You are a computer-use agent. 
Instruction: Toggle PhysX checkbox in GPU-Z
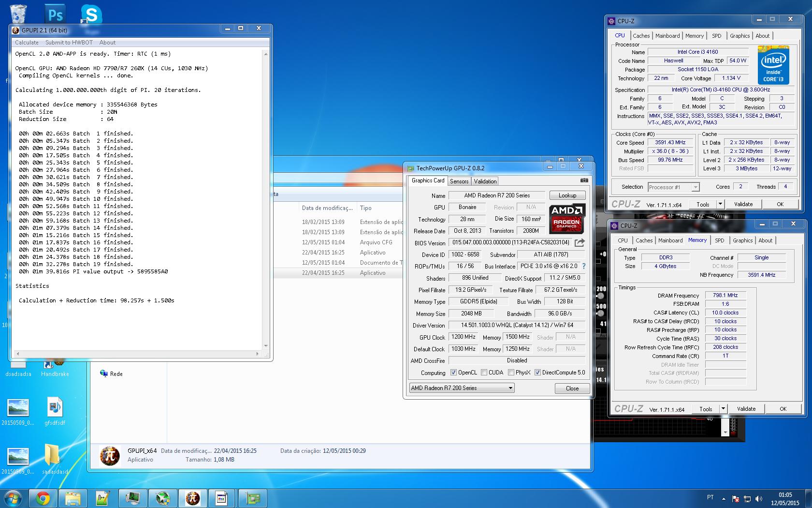(x=511, y=372)
